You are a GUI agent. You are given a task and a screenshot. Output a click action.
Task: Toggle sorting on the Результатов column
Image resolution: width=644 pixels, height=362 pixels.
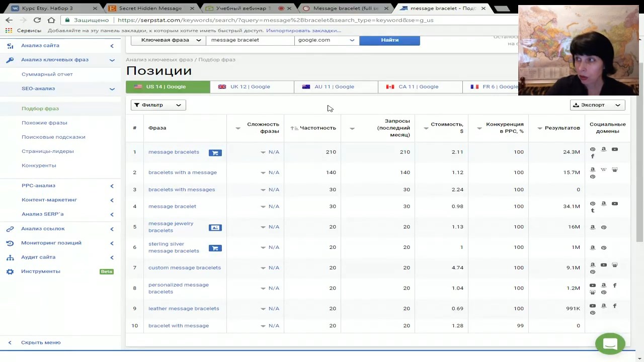point(558,128)
